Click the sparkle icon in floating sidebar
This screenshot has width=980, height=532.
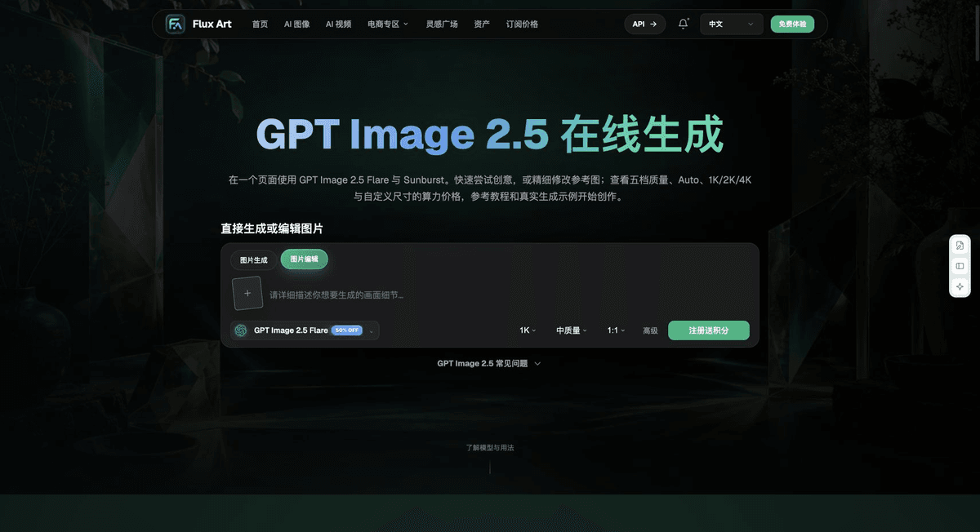click(x=960, y=286)
